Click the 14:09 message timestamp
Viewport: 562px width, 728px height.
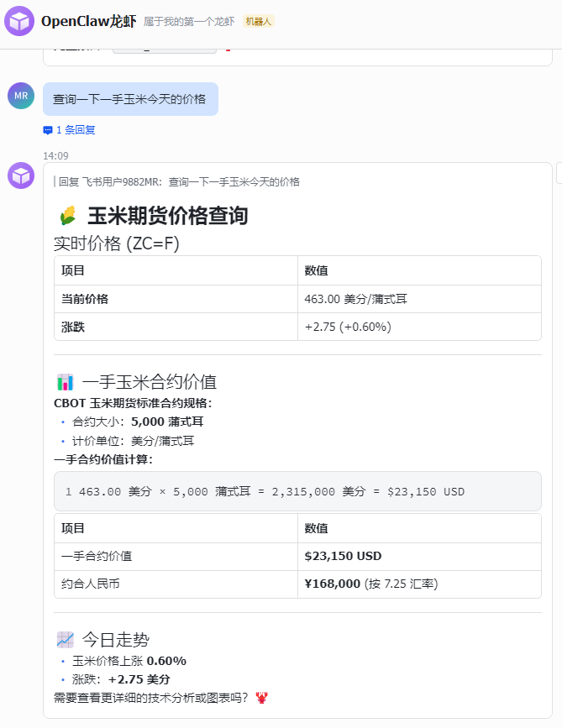pyautogui.click(x=55, y=155)
